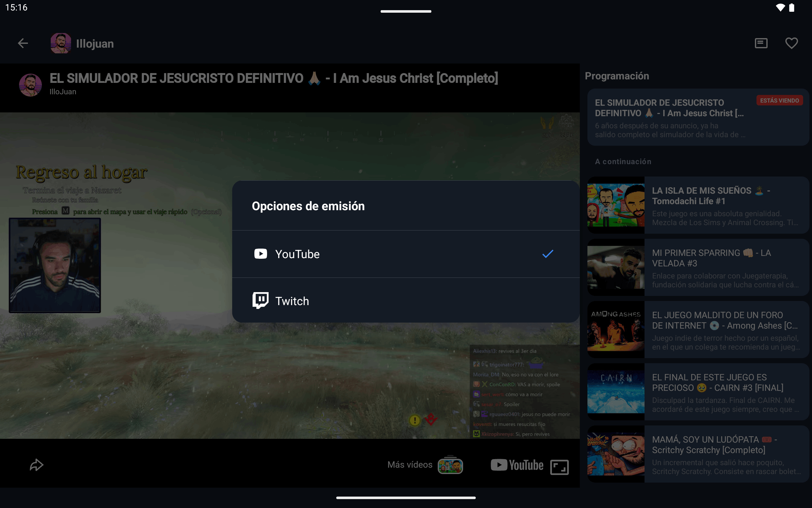Tap the Más vídeos thumbnail icon
Image resolution: width=812 pixels, height=508 pixels.
pyautogui.click(x=450, y=465)
